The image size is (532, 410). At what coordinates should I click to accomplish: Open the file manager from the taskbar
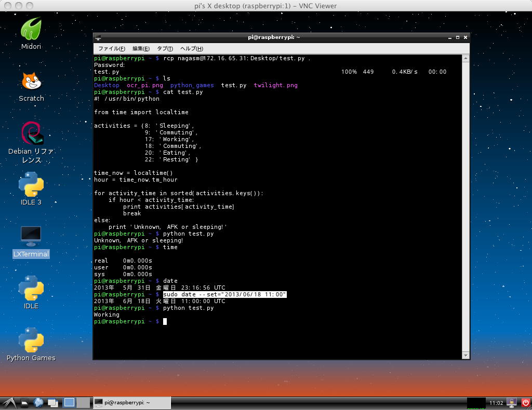click(24, 402)
